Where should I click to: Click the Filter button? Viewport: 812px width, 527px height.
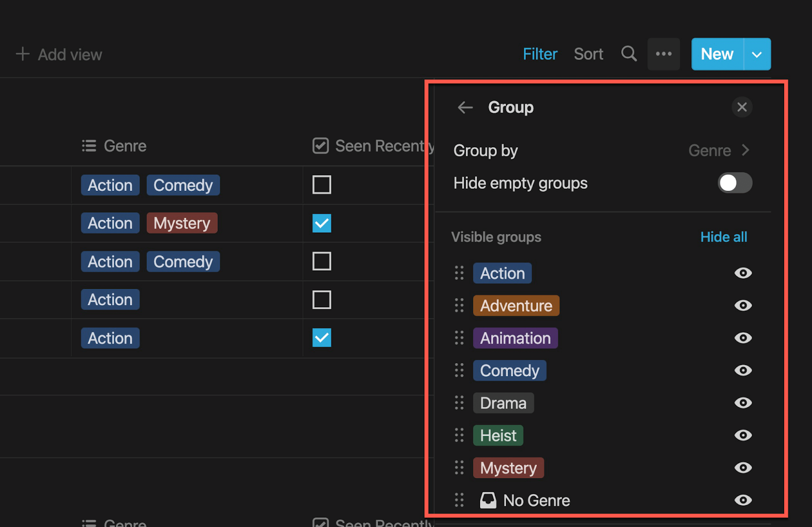click(x=540, y=54)
